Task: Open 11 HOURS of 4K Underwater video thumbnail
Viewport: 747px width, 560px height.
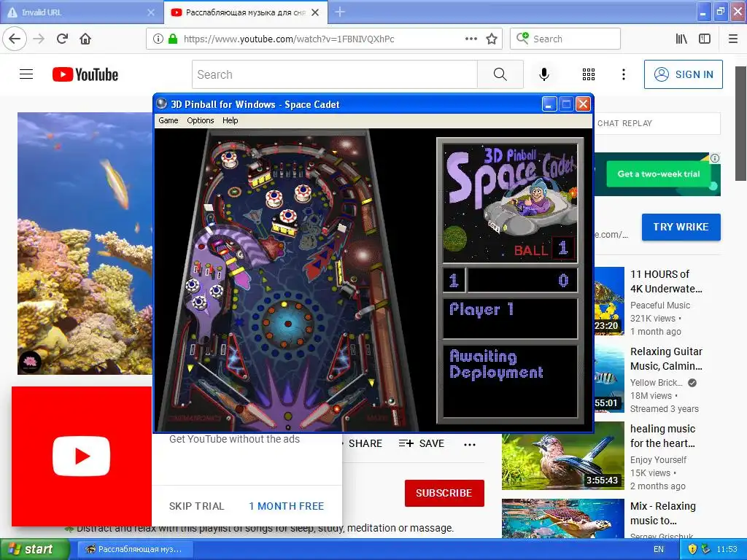Action: (609, 301)
